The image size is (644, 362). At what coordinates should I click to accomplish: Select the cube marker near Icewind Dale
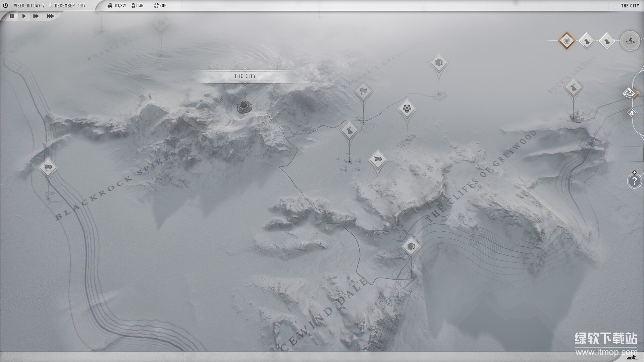(411, 247)
